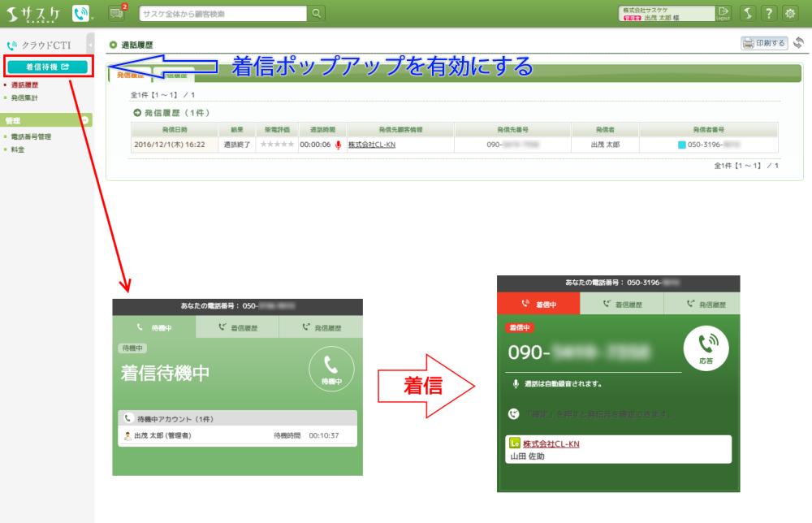Open the chat notifications with badge 2
Image resolution: width=812 pixels, height=523 pixels.
click(x=116, y=13)
